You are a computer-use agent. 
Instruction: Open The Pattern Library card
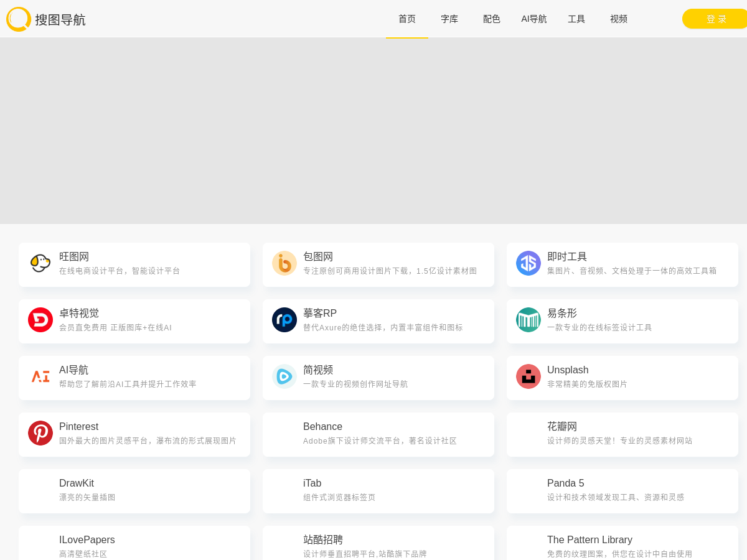[x=622, y=543]
